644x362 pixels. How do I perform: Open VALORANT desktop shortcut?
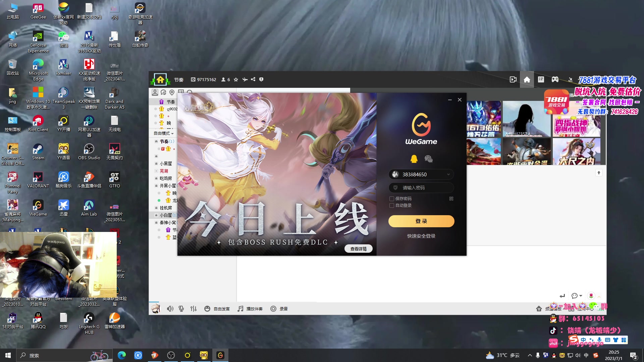pos(38,180)
